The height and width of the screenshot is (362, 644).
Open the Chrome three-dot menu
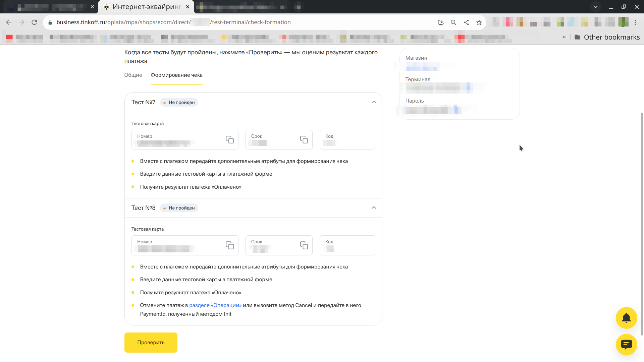coord(635,22)
